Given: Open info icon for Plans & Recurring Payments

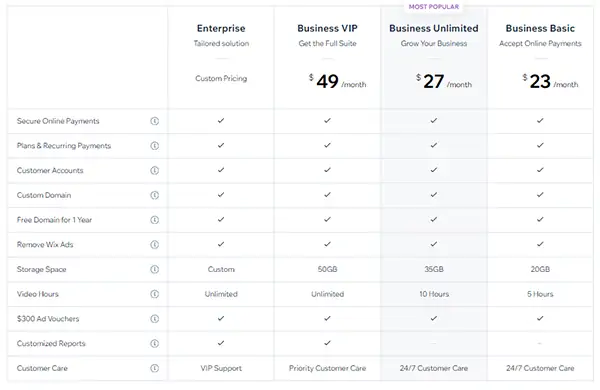Looking at the screenshot, I should 155,146.
